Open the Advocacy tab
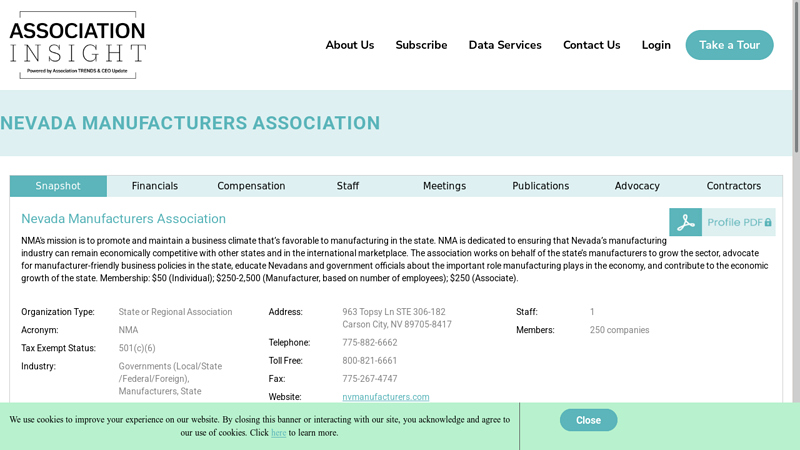Viewport: 800px width, 450px height. 637,186
